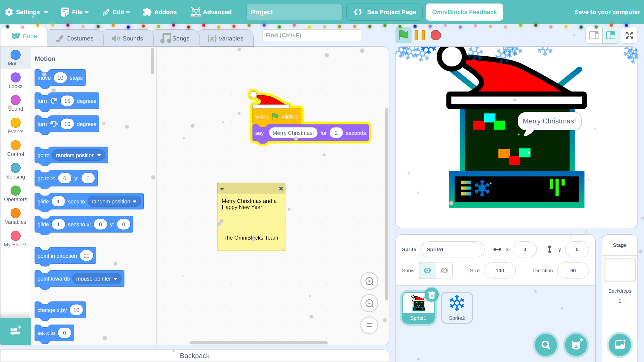Hide sprite using crossed-eye toggle
This screenshot has height=362, width=644.
[x=444, y=270]
